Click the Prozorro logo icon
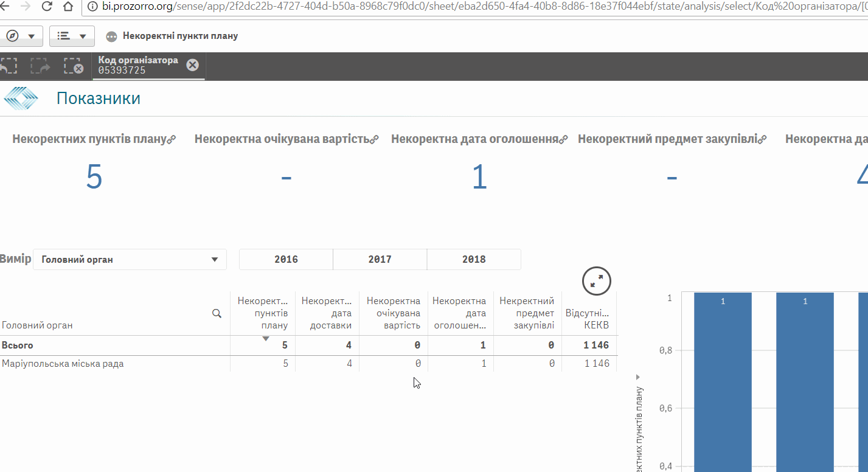The height and width of the screenshot is (472, 868). click(x=21, y=99)
